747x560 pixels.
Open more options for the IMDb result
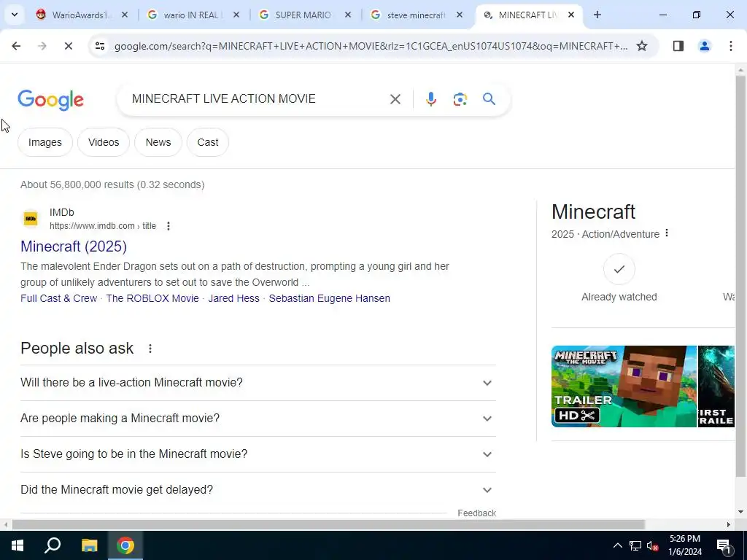169,226
